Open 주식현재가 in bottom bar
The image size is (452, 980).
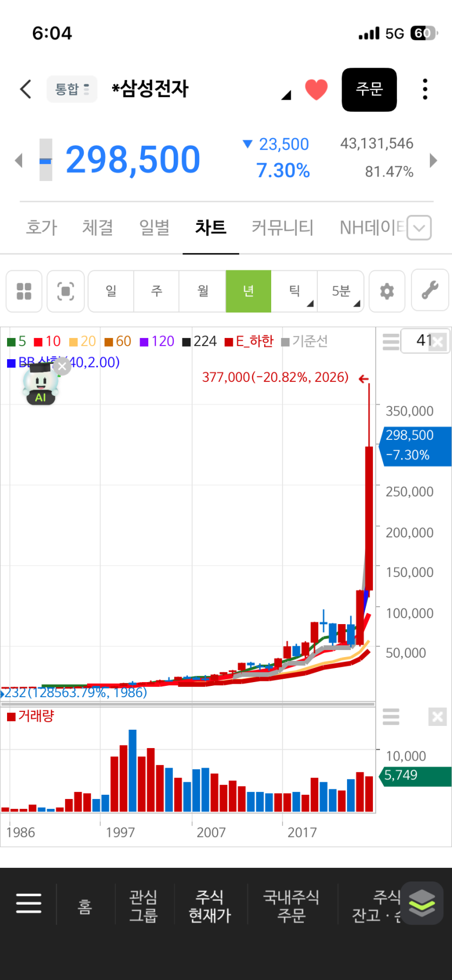[x=209, y=906]
